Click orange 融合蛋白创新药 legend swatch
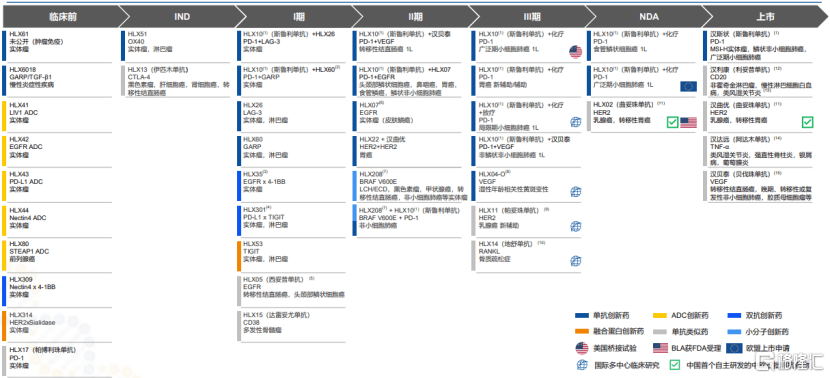The image size is (830, 378). [581, 331]
